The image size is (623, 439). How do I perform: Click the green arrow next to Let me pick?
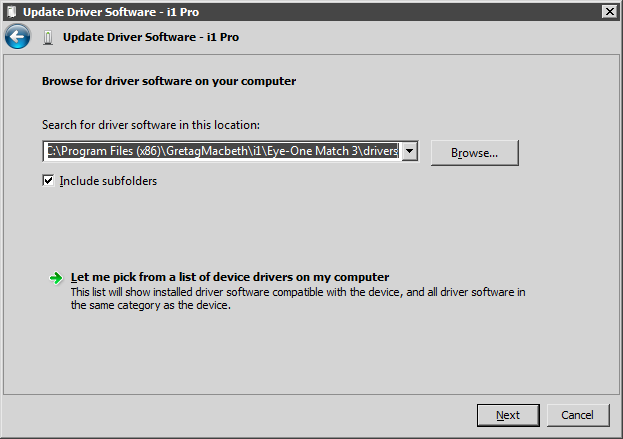[56, 278]
